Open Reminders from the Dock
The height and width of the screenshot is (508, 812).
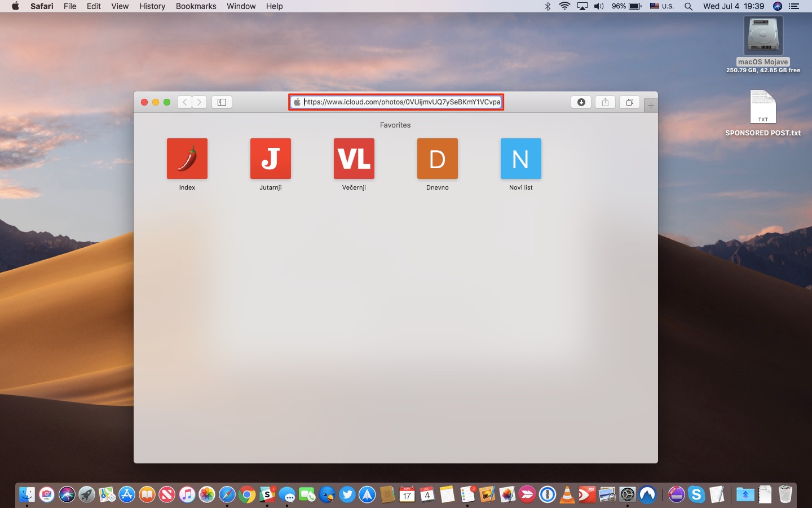click(467, 494)
